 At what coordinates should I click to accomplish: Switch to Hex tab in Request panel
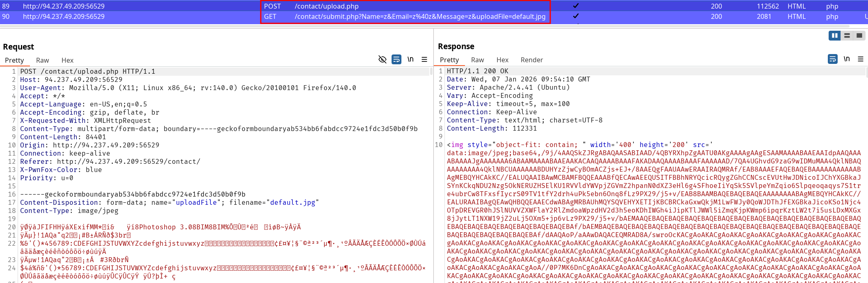pyautogui.click(x=67, y=60)
